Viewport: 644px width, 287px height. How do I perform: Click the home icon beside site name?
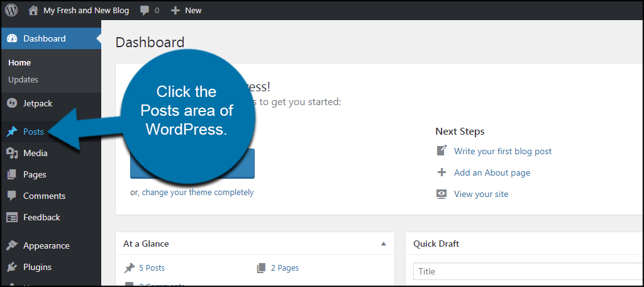tap(34, 10)
